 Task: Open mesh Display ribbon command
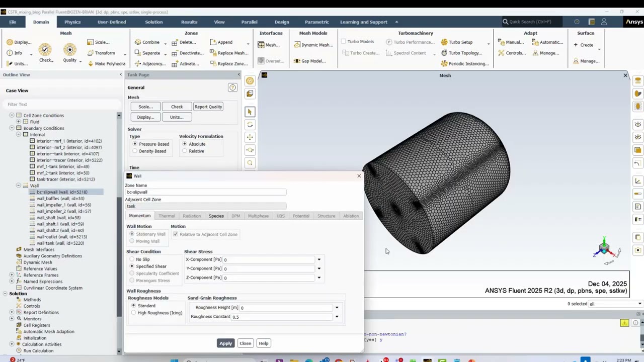tap(19, 42)
